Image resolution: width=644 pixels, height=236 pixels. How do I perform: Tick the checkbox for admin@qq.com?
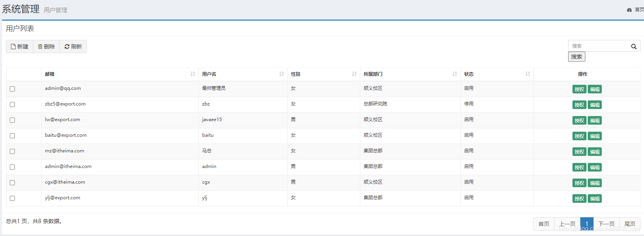(x=13, y=89)
